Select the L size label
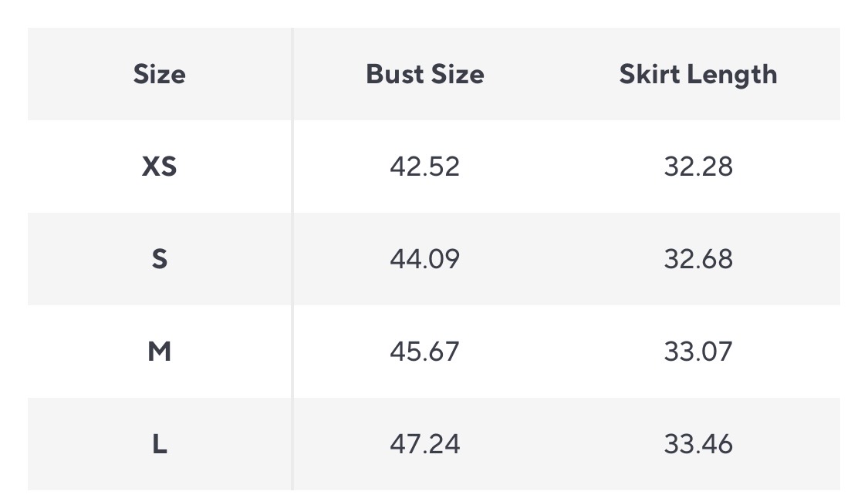868x498 pixels. (x=159, y=444)
